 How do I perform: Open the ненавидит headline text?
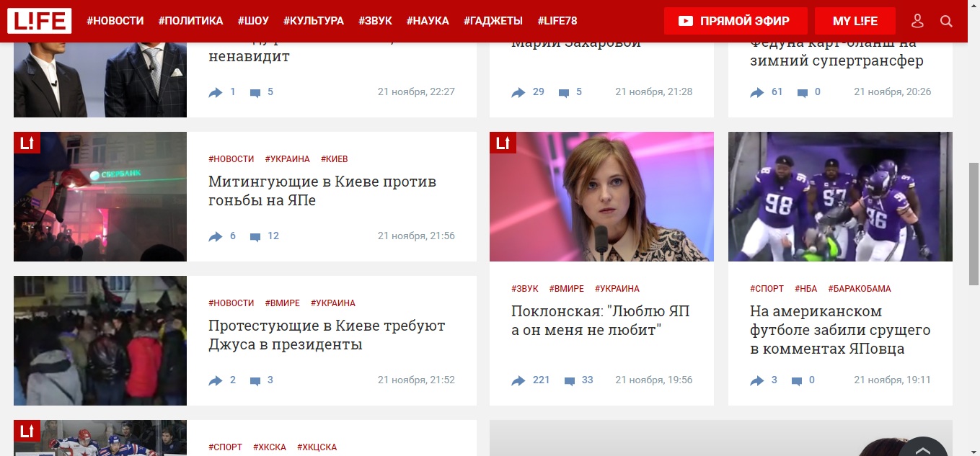[x=249, y=56]
